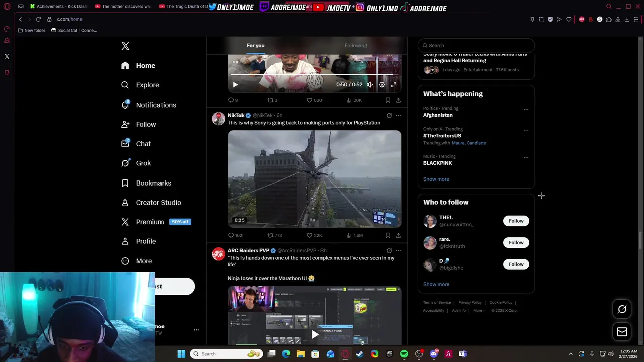Image resolution: width=644 pixels, height=362 pixels.
Task: Reply to NikTek post with 162 replies
Action: coord(235,235)
